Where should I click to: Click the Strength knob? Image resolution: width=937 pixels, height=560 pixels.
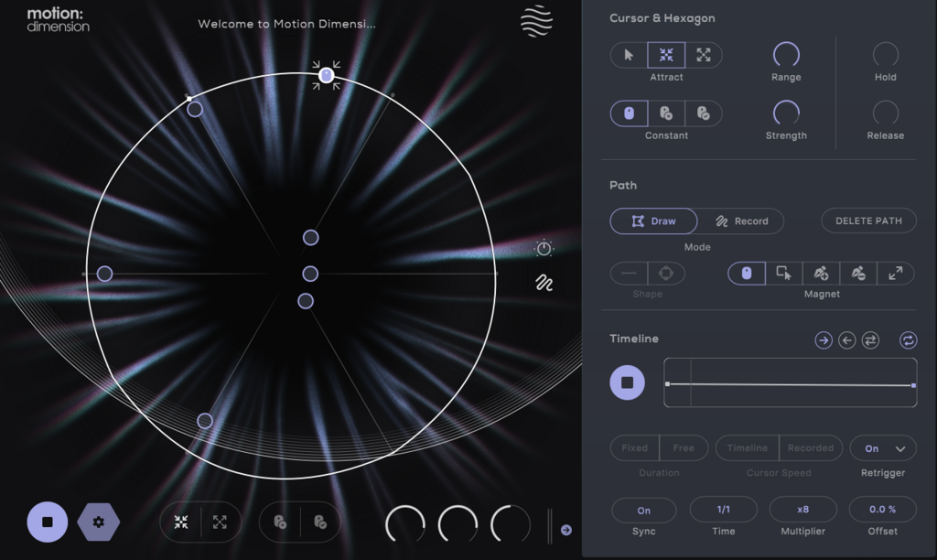coord(786,113)
